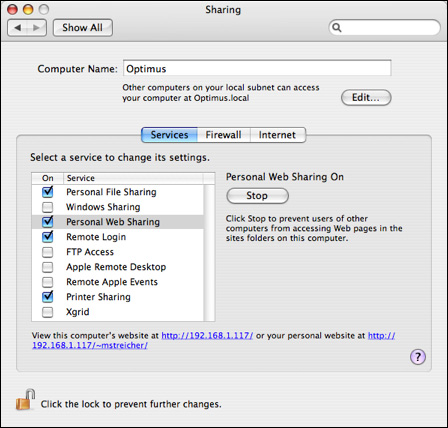Click the services list scrollbar
The width and height of the screenshot is (448, 428).
pyautogui.click(x=209, y=253)
